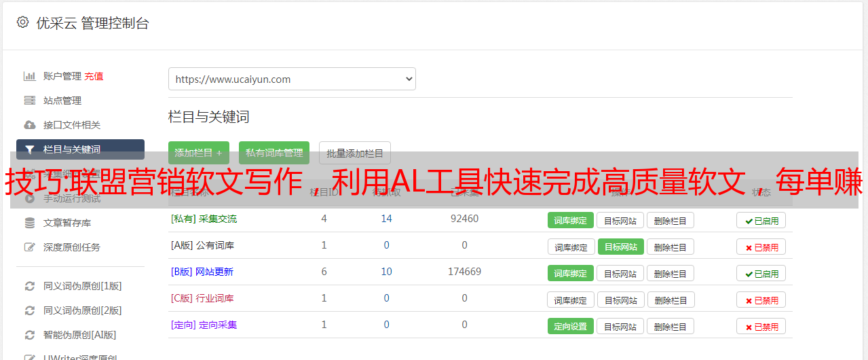
Task: Click the 私有词库管理 button
Action: click(274, 153)
